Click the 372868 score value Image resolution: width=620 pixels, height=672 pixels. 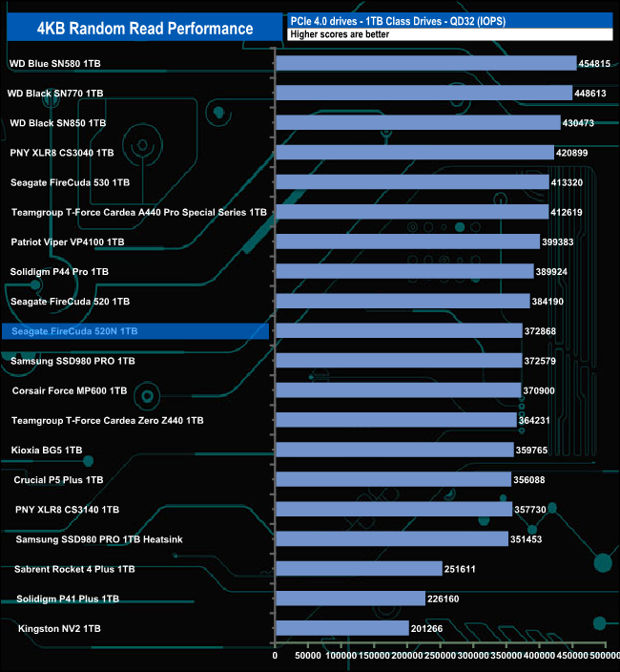tap(540, 331)
